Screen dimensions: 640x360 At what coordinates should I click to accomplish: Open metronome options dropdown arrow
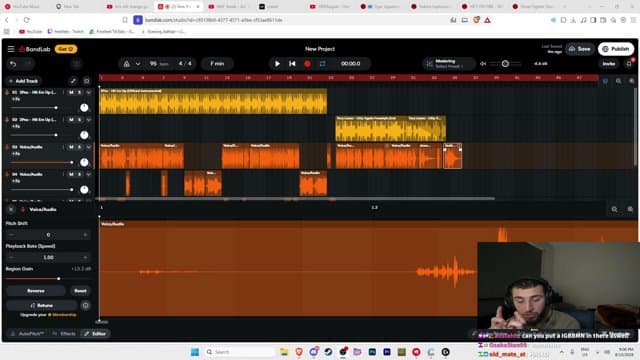[138, 64]
